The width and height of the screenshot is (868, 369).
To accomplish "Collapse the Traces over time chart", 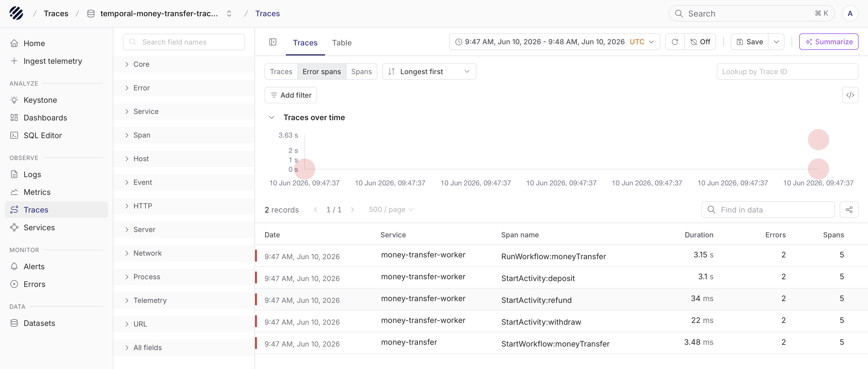I will pyautogui.click(x=272, y=117).
